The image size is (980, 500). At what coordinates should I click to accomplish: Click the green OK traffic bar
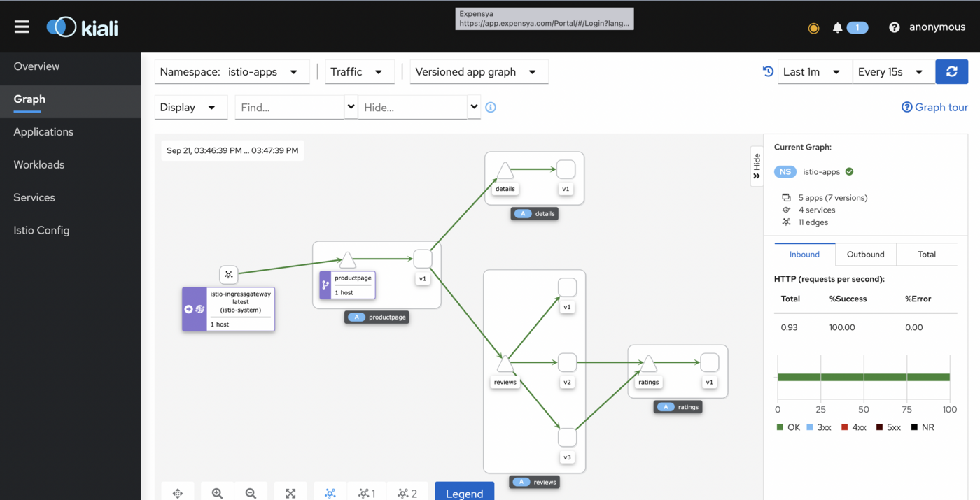[863, 377]
